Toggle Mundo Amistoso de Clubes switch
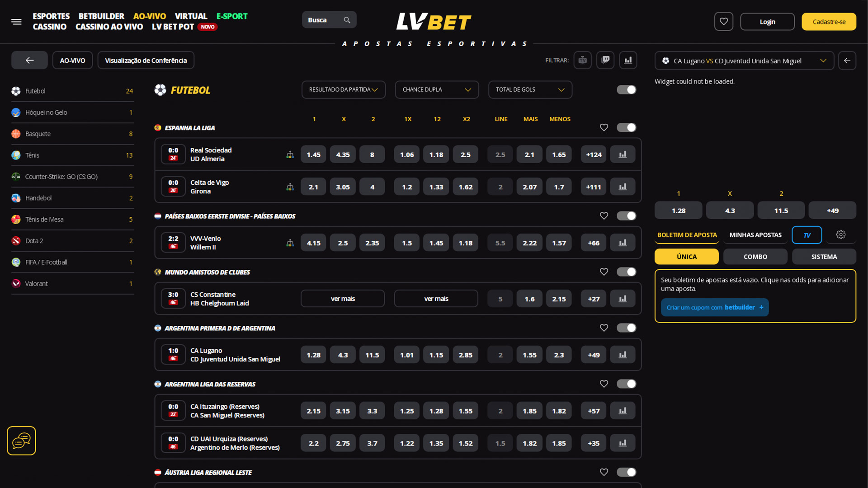The image size is (868, 488). tap(626, 272)
